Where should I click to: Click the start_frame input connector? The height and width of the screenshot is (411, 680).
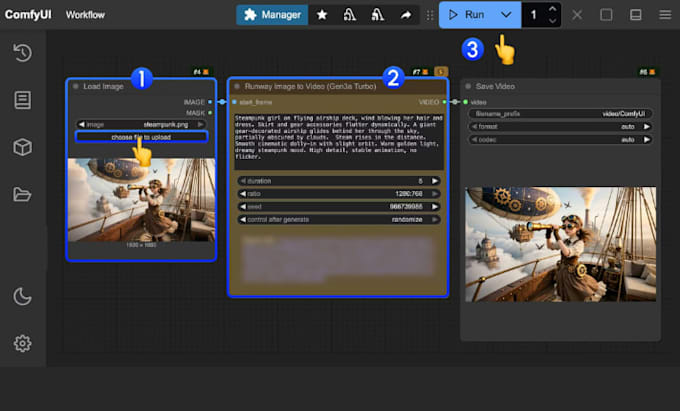234,102
